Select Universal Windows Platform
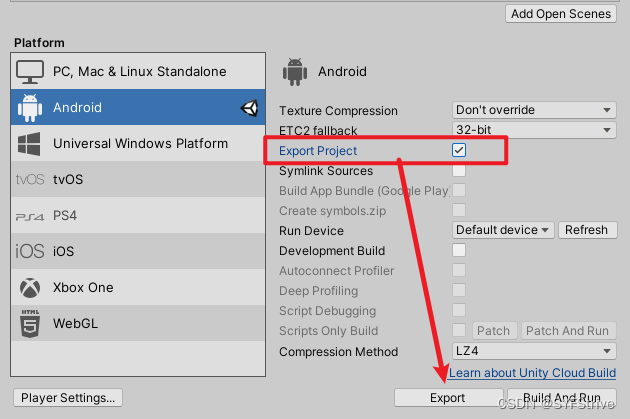The width and height of the screenshot is (630, 419). tap(138, 143)
